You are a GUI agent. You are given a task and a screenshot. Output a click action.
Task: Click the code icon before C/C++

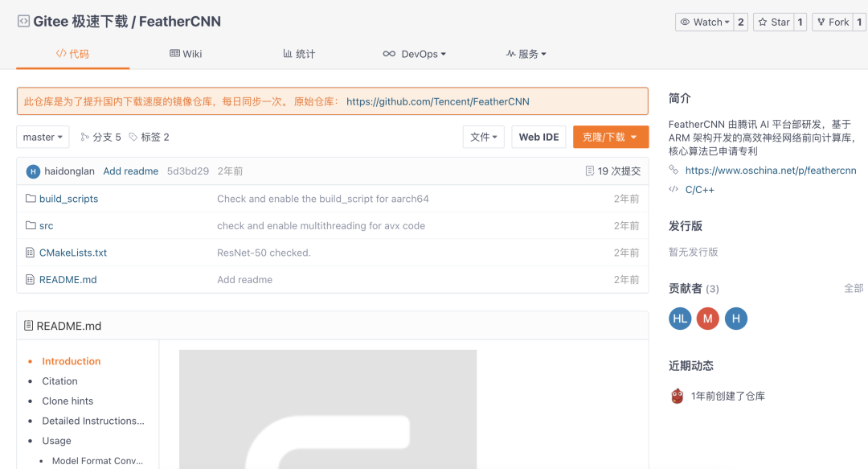pyautogui.click(x=674, y=189)
